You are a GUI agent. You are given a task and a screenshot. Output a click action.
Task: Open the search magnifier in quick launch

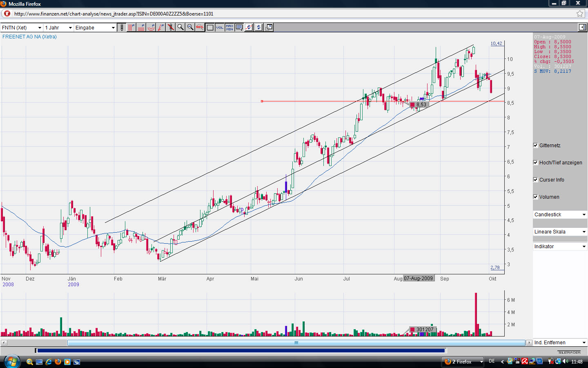coord(30,362)
